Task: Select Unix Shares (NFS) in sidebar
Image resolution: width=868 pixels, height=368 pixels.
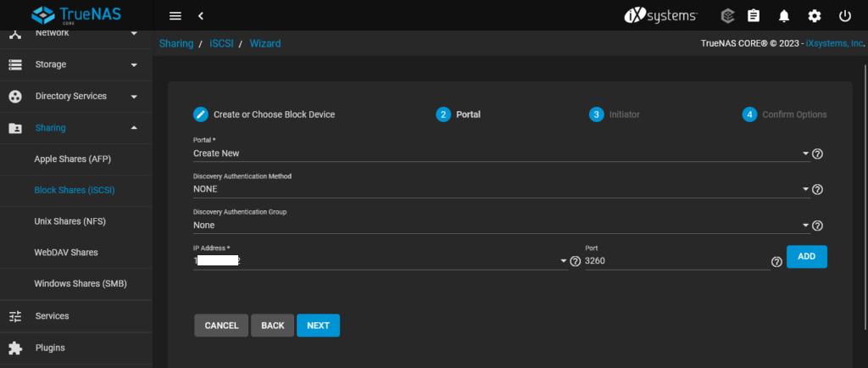Action: (71, 221)
